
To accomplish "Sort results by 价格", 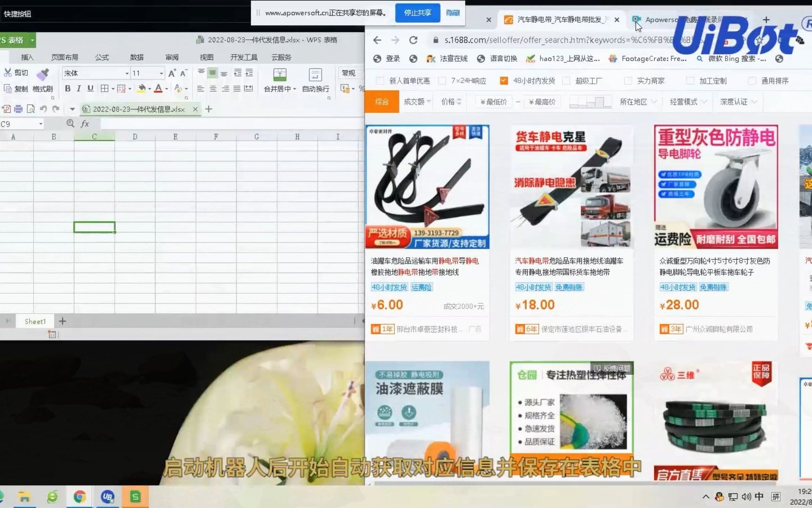I will click(x=451, y=102).
